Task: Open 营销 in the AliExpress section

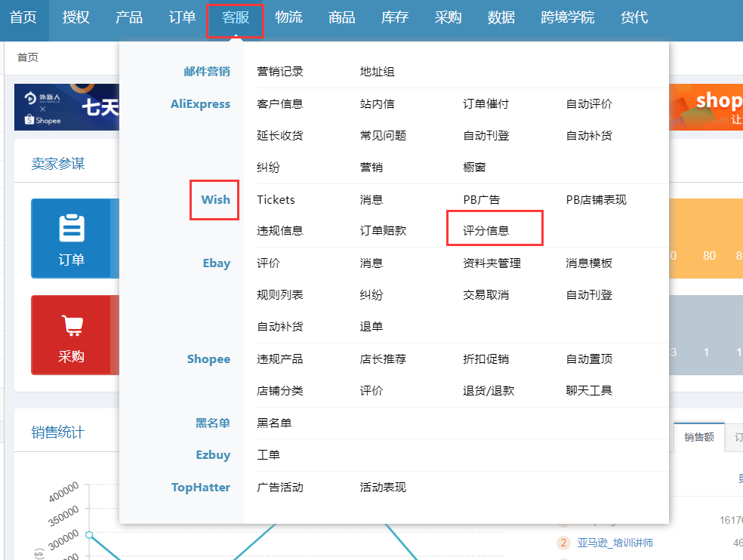Action: point(371,168)
